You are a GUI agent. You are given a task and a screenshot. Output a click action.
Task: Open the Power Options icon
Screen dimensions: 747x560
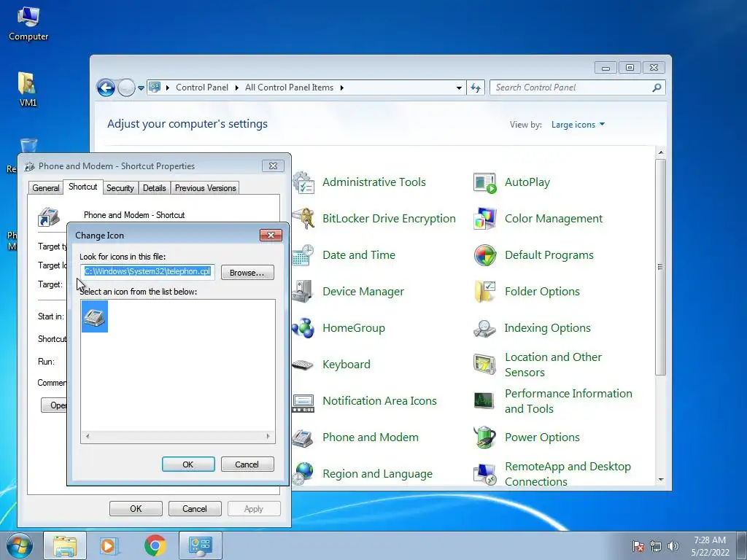click(x=485, y=437)
